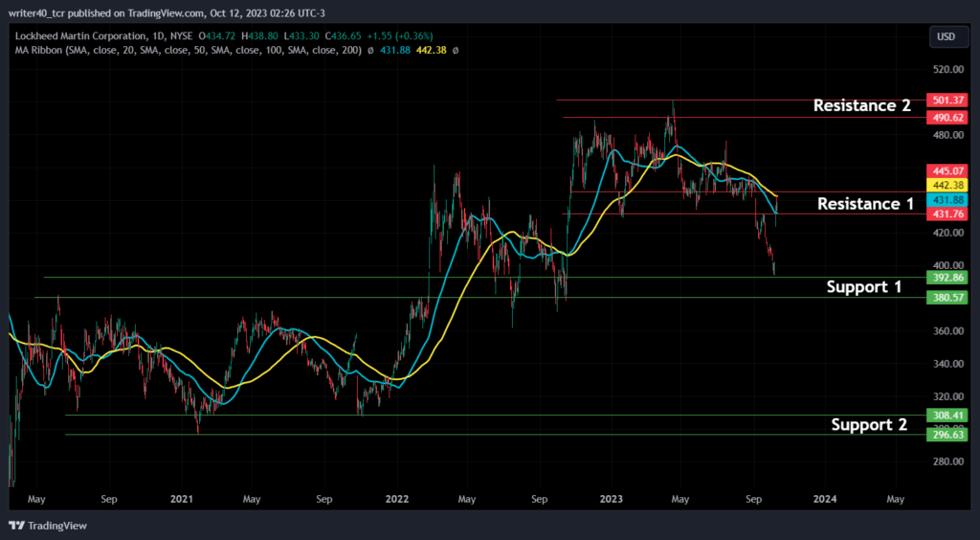Click the 2023 label on time axis
Viewport: 980px width, 540px height.
tap(611, 500)
